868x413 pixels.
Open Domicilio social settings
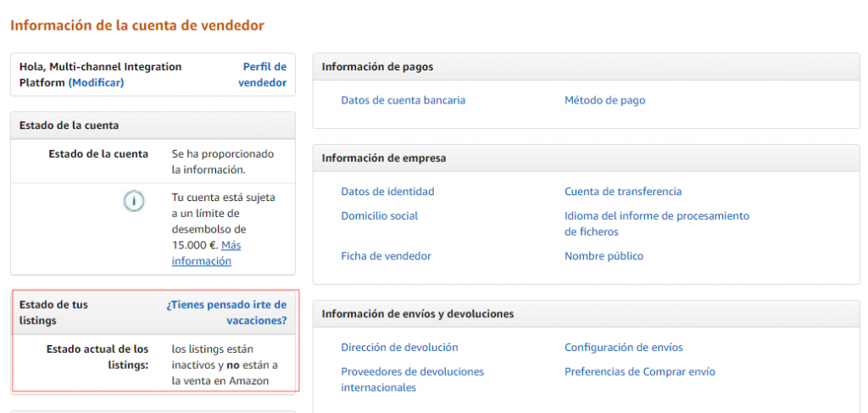click(379, 215)
